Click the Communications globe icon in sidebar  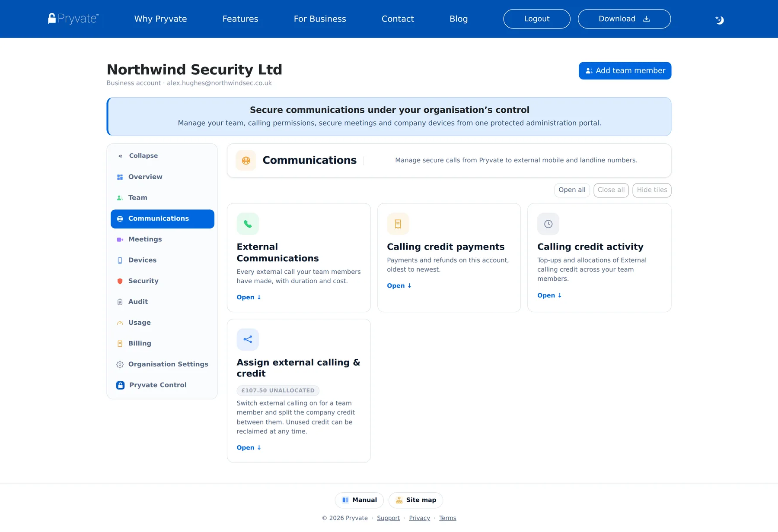point(120,219)
